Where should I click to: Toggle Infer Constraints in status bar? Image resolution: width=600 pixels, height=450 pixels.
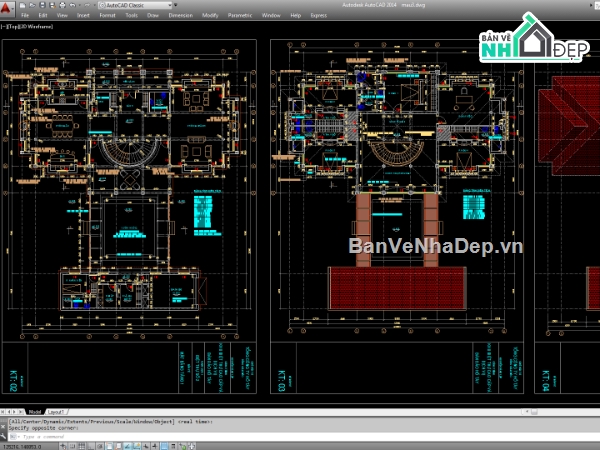[x=63, y=447]
